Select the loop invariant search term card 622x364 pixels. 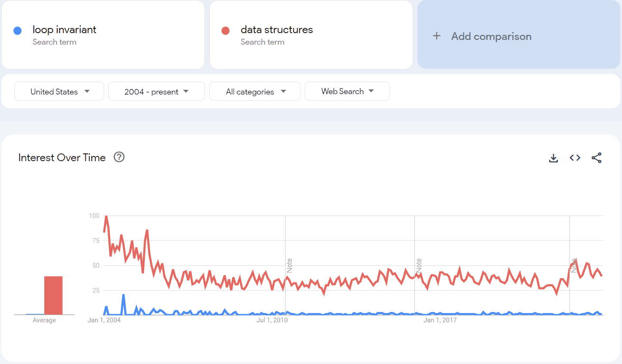click(103, 34)
